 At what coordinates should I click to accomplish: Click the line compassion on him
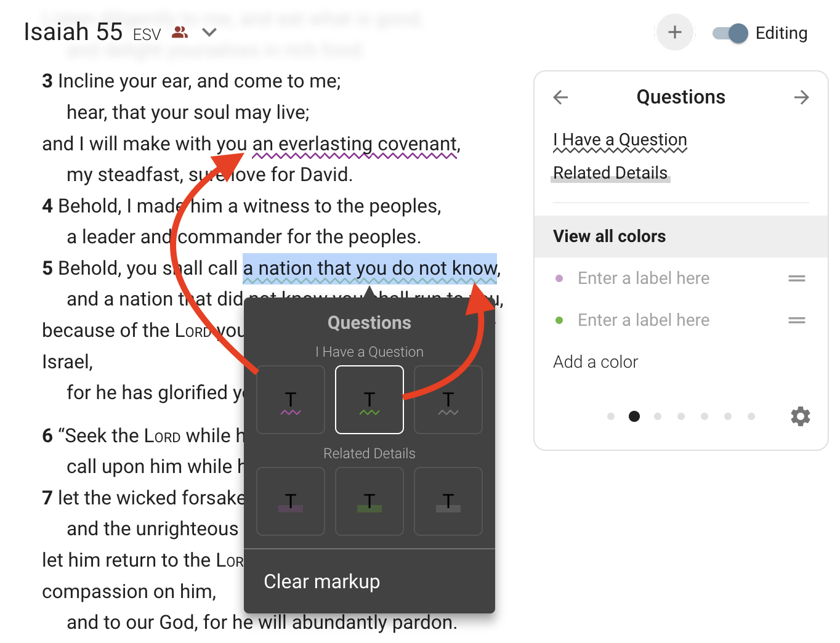coord(129,592)
